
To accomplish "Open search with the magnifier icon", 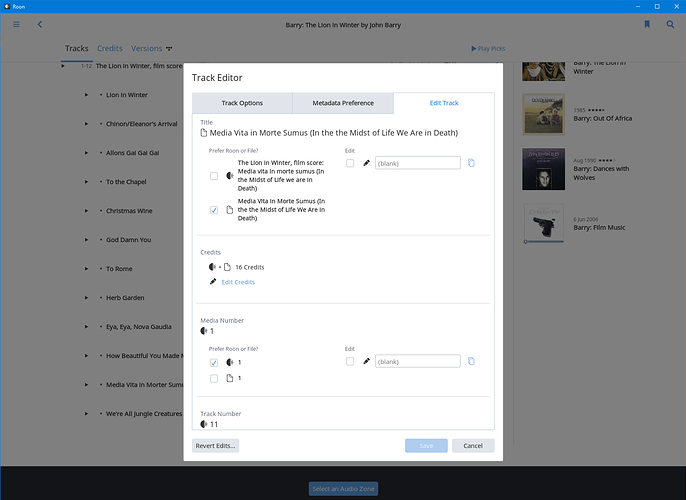I will [x=670, y=24].
